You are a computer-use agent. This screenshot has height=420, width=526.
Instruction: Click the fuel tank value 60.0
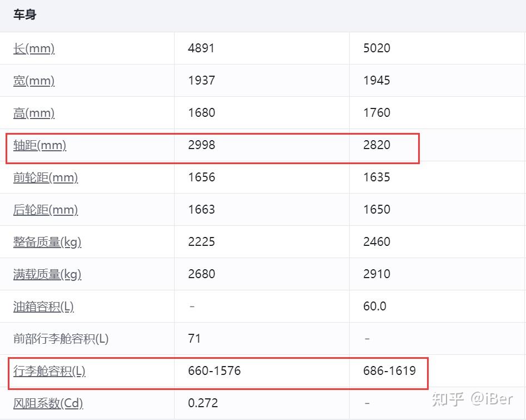coord(375,307)
